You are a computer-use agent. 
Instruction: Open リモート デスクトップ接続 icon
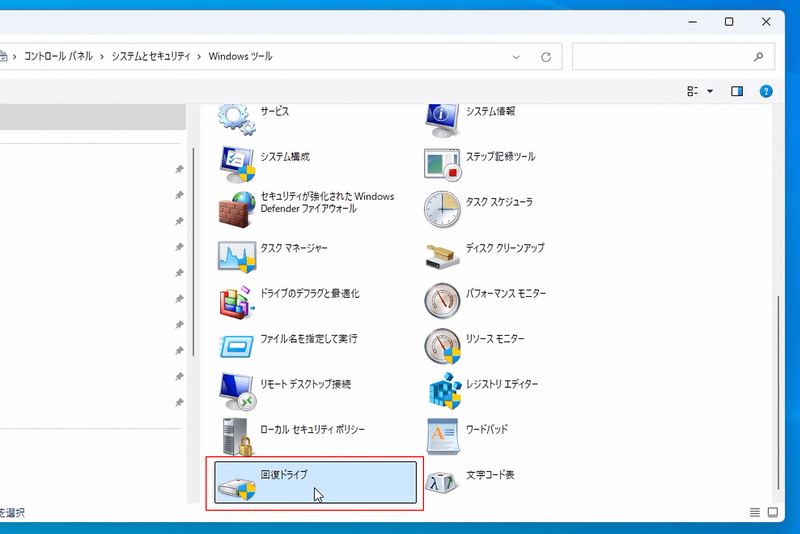[237, 392]
